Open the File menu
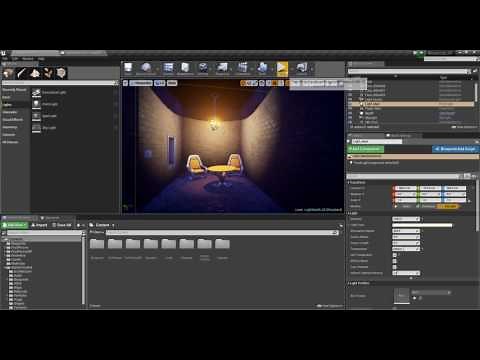 tap(5, 59)
